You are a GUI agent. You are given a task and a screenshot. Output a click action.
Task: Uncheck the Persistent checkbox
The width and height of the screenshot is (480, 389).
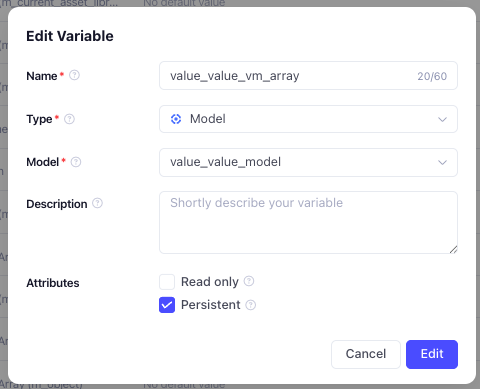[x=167, y=305]
